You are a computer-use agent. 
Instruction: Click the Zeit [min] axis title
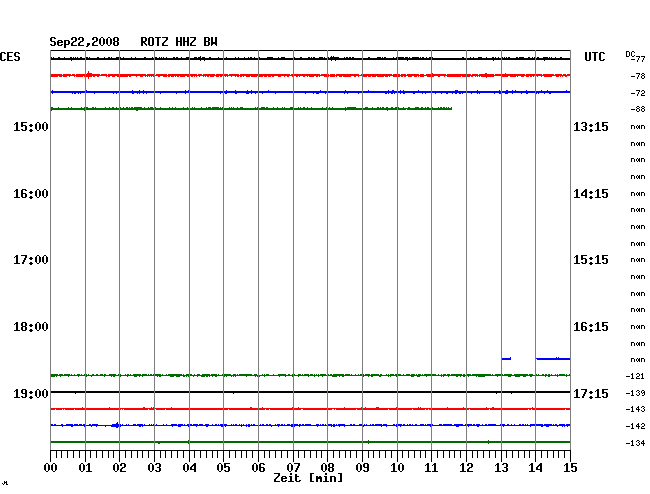[308, 478]
